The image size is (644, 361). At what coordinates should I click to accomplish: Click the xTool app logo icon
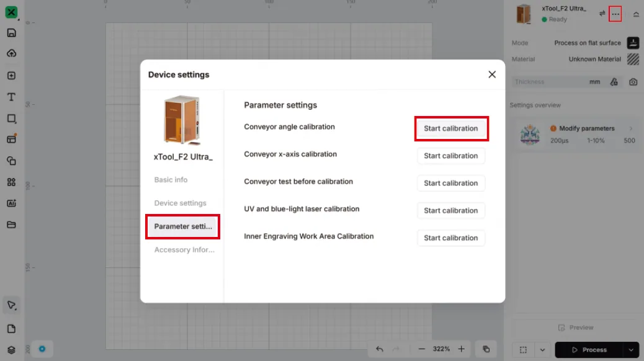pyautogui.click(x=12, y=12)
